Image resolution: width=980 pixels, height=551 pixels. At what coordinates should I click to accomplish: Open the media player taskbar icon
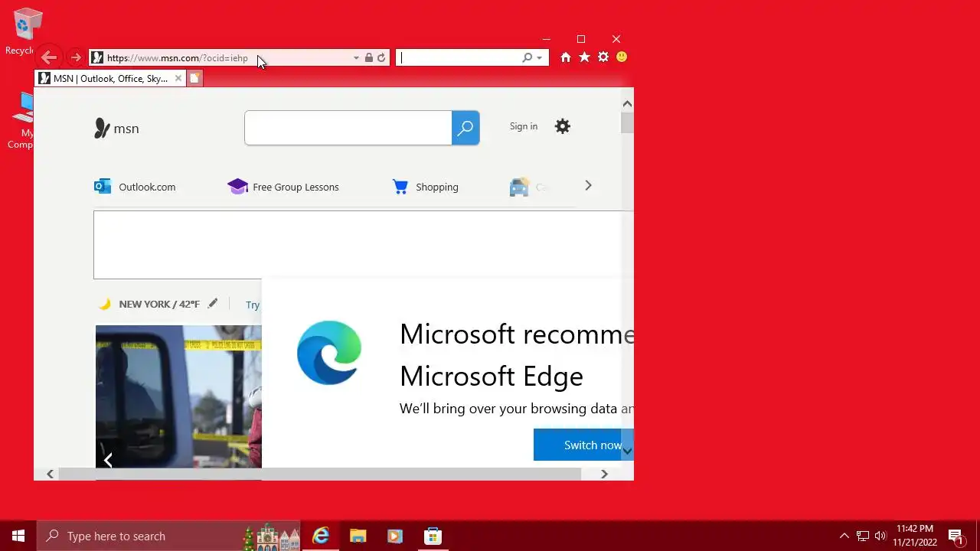pyautogui.click(x=395, y=536)
